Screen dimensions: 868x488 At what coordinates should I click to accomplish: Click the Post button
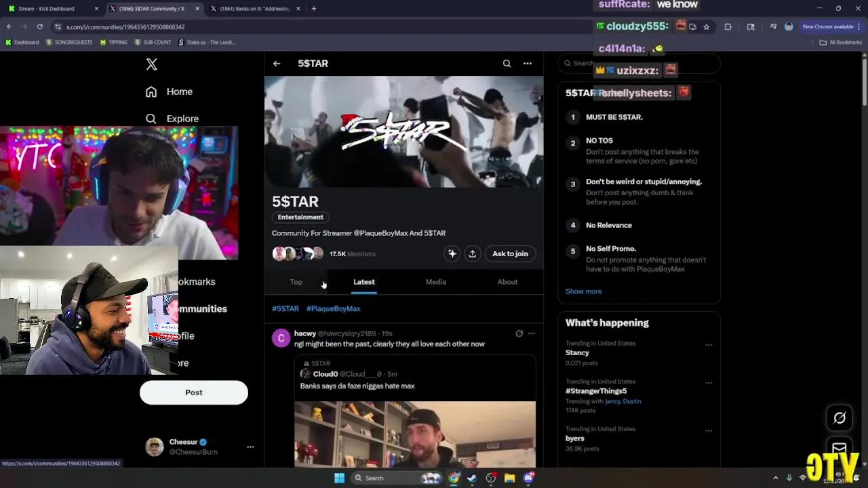pyautogui.click(x=194, y=392)
